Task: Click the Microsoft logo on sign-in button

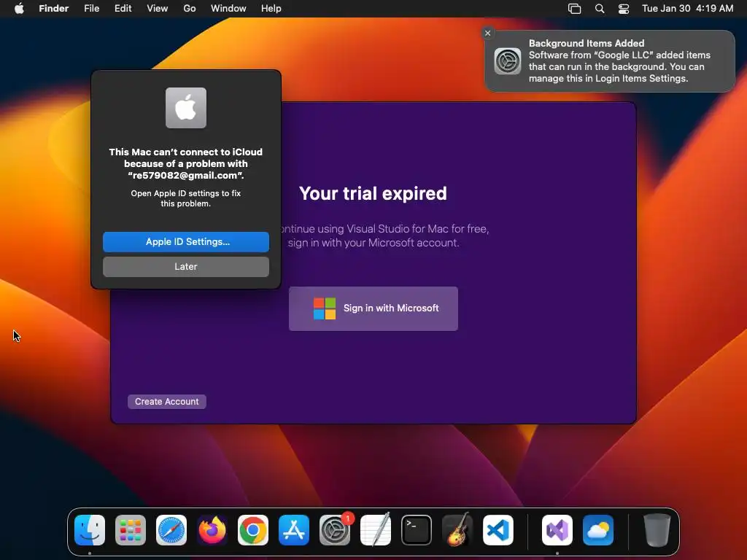Action: coord(325,308)
